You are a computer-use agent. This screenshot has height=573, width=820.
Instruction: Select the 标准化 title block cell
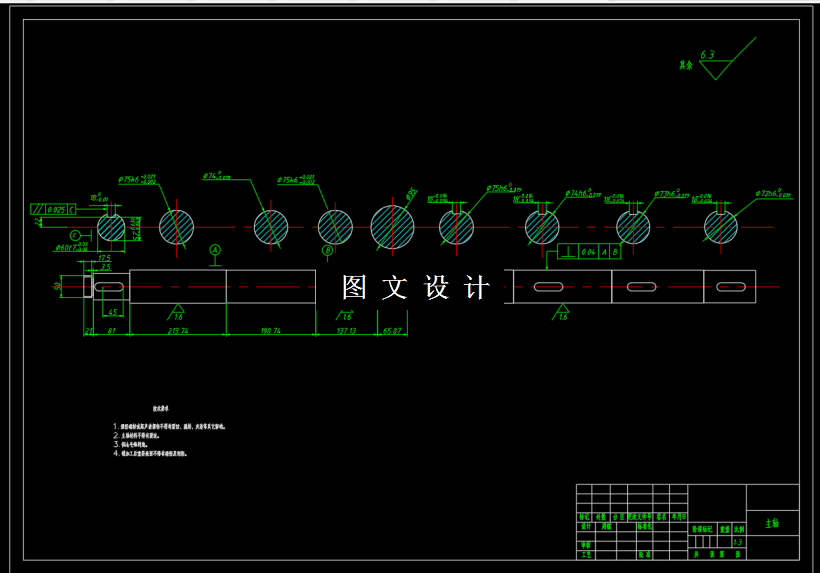(645, 526)
